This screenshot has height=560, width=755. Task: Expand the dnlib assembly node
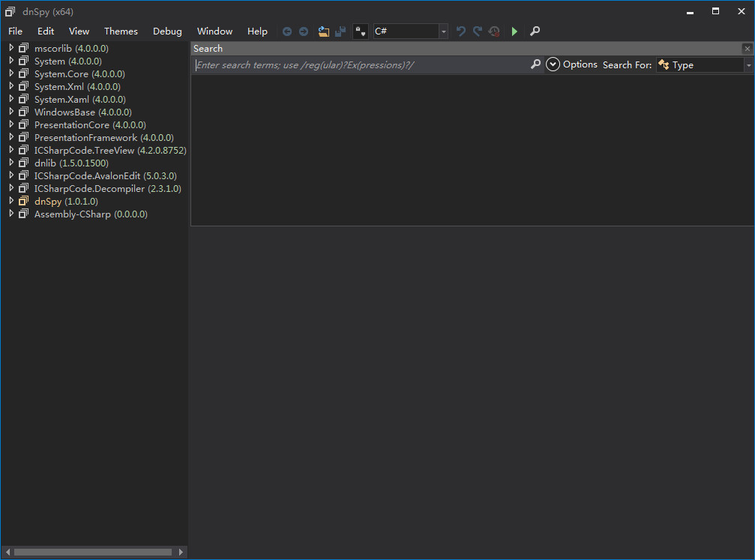11,163
